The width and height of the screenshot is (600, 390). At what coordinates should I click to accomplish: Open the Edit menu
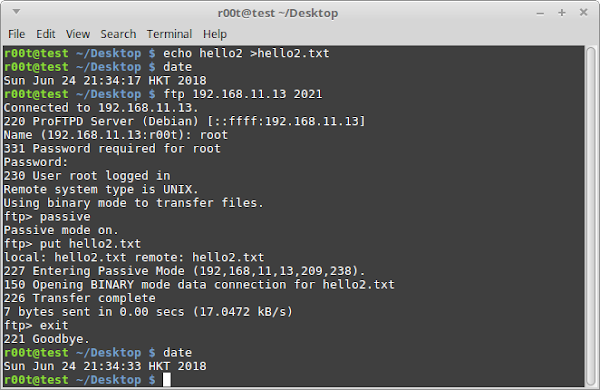pos(46,34)
